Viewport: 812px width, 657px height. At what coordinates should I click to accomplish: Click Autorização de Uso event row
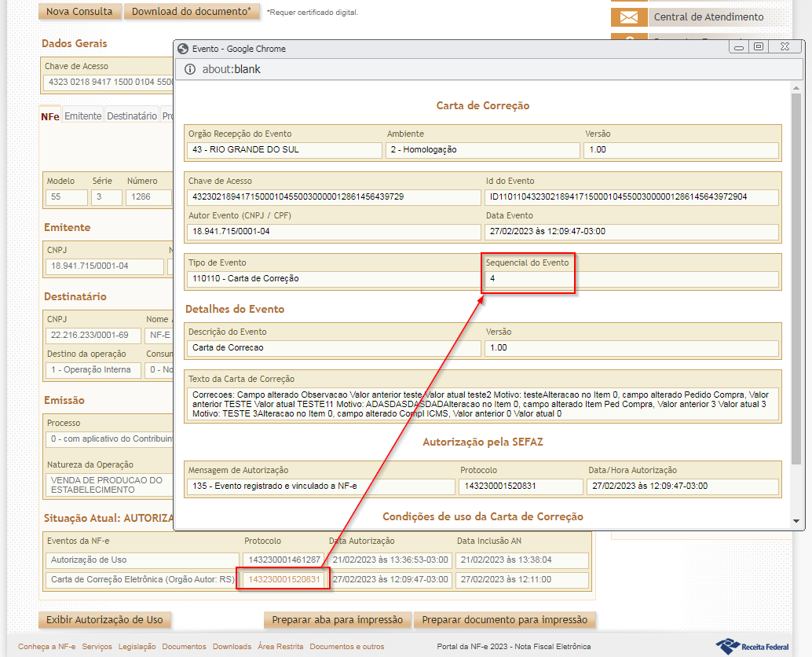click(142, 560)
